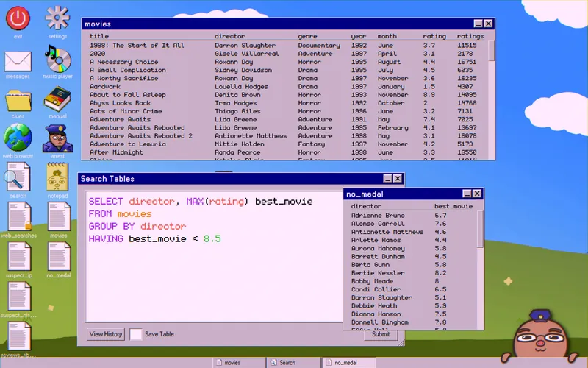The image size is (588, 368).
Task: Click the View History button
Action: (x=106, y=334)
